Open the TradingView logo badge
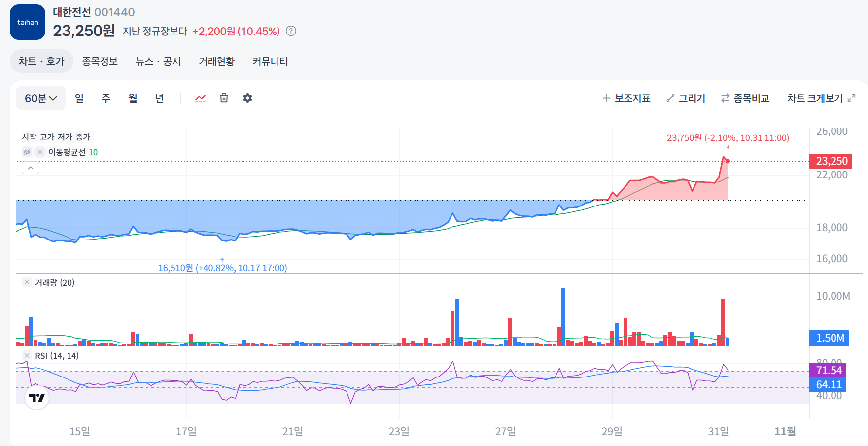 37,398
